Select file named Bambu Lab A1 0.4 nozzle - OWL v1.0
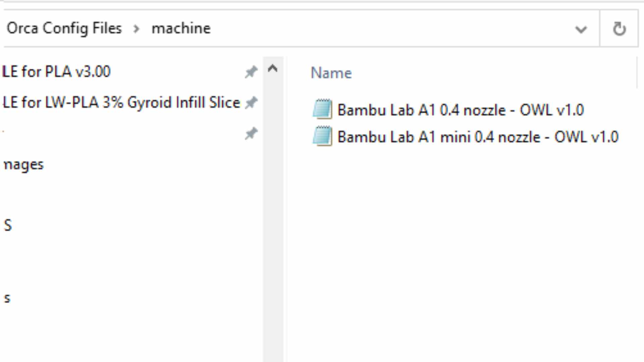This screenshot has width=644, height=362. click(x=461, y=110)
